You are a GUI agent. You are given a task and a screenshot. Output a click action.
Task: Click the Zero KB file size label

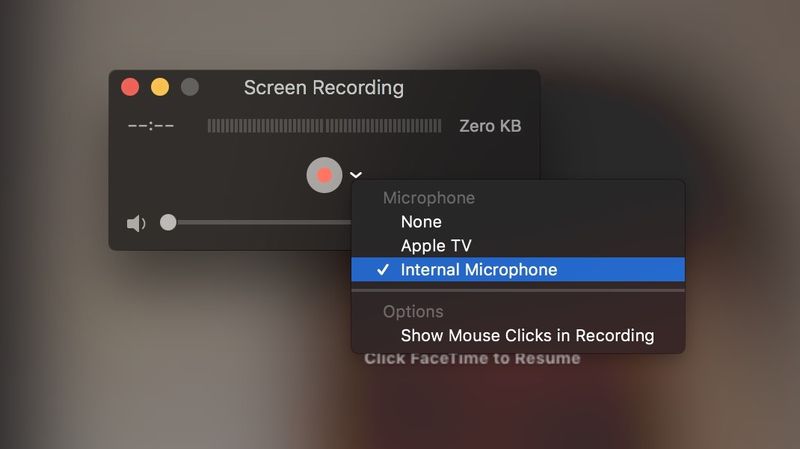(490, 126)
